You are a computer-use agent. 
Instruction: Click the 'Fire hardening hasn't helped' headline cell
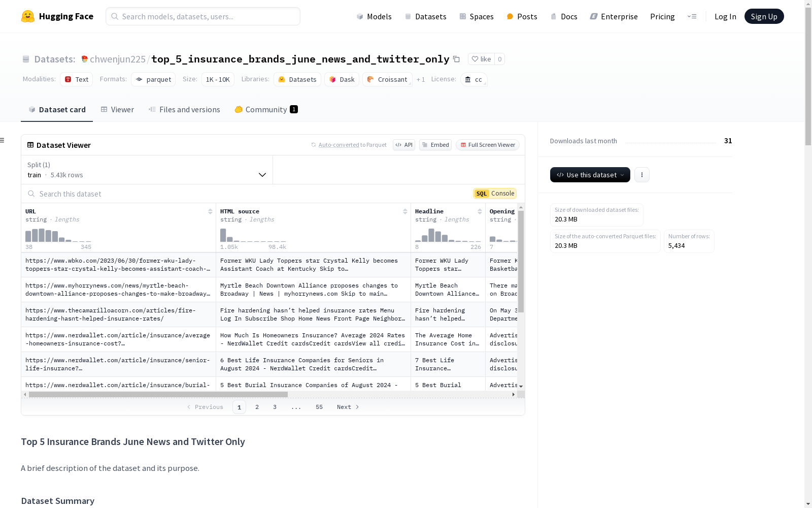pyautogui.click(x=448, y=314)
